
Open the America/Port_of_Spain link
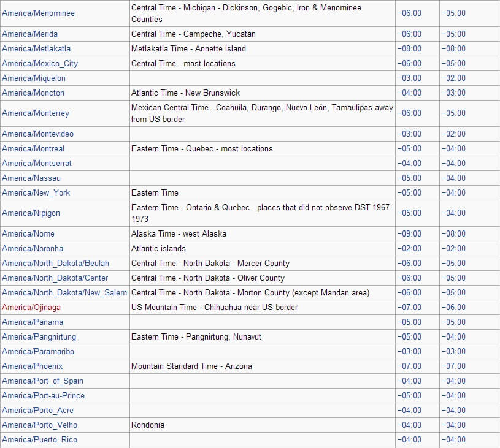pos(42,381)
